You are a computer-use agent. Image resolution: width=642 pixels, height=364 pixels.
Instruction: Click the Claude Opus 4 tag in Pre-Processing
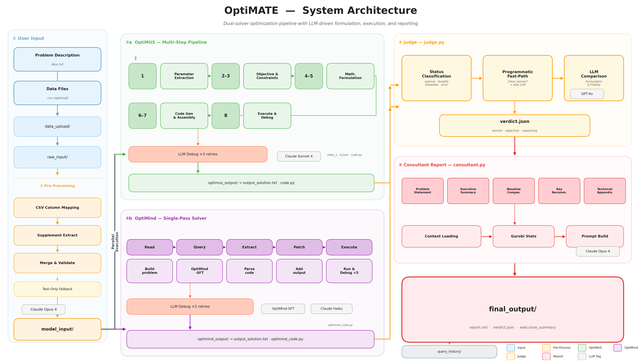point(44,309)
